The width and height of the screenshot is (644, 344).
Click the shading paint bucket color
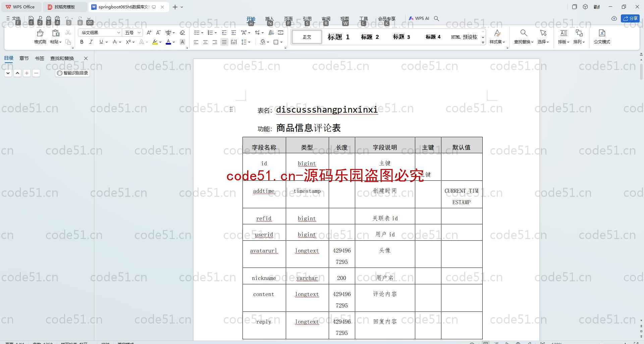(x=263, y=42)
